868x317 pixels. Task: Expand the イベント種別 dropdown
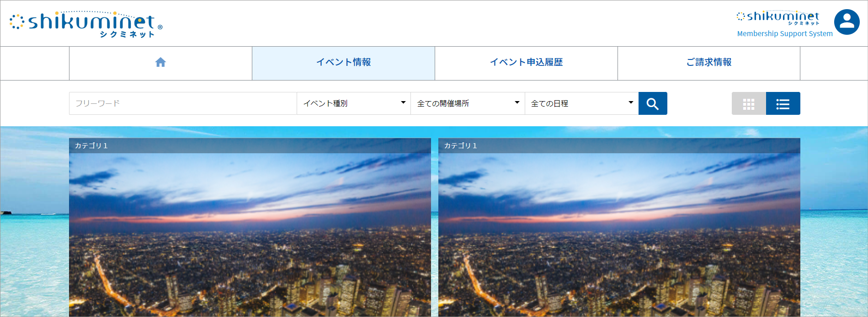pyautogui.click(x=354, y=103)
